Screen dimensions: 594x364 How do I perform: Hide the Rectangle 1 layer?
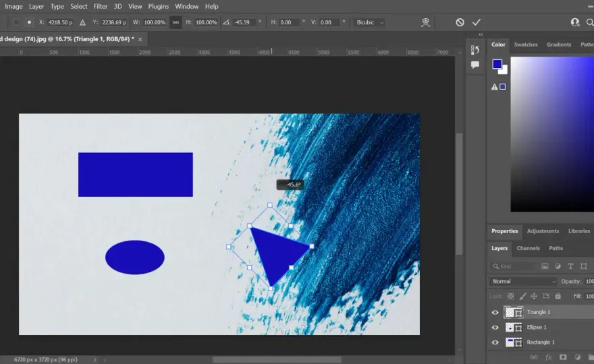(x=495, y=343)
